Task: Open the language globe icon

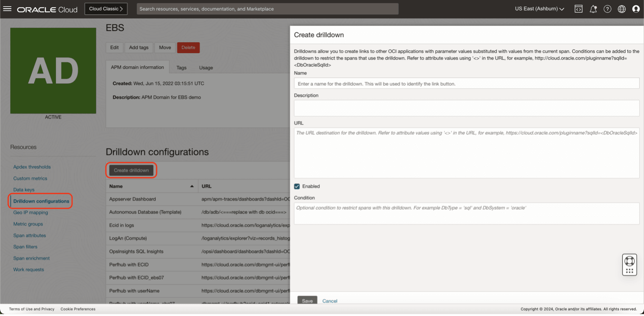Action: click(x=622, y=9)
